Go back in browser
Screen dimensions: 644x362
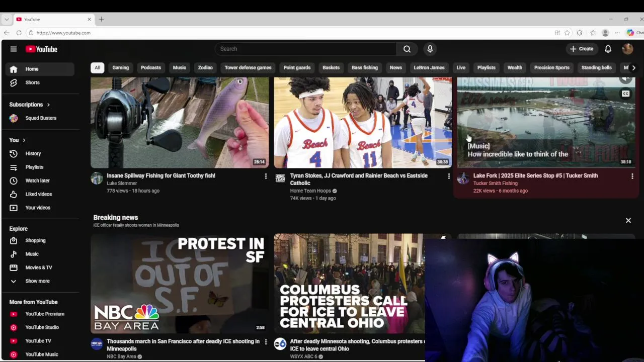click(7, 33)
